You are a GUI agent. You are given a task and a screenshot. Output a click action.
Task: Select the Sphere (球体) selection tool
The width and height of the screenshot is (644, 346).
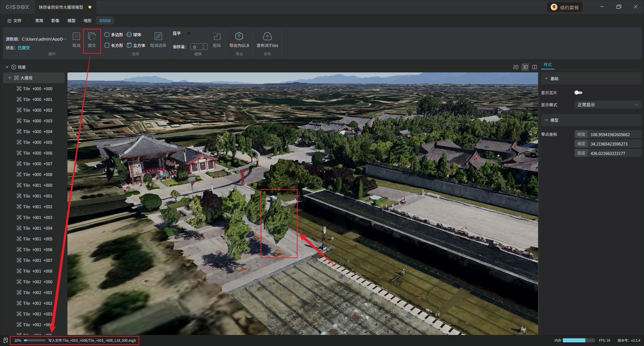tap(134, 35)
